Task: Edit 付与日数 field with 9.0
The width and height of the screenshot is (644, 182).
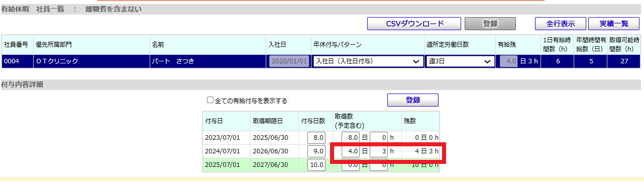Action: pos(316,151)
